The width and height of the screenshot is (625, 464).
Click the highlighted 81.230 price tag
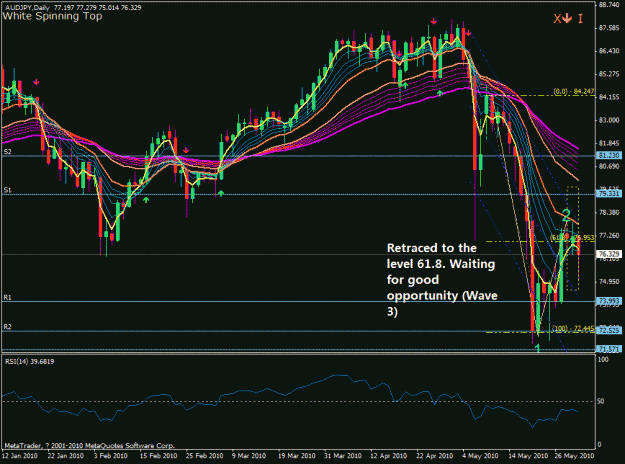point(609,156)
